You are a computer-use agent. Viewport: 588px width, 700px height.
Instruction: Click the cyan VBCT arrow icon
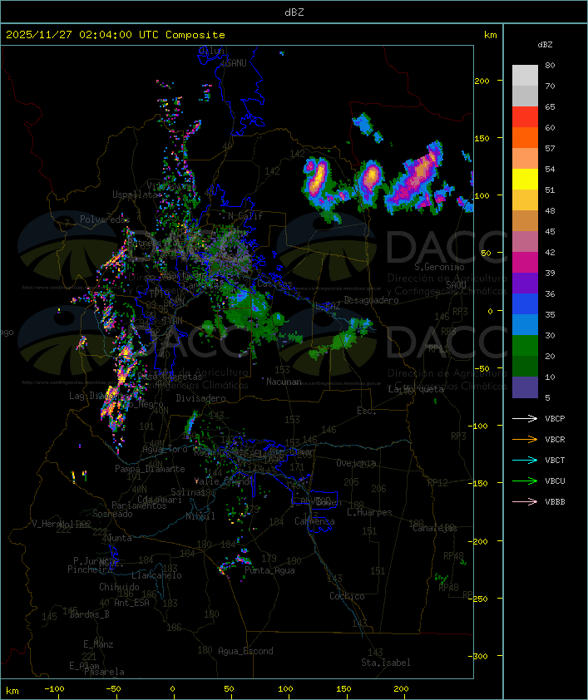click(525, 460)
